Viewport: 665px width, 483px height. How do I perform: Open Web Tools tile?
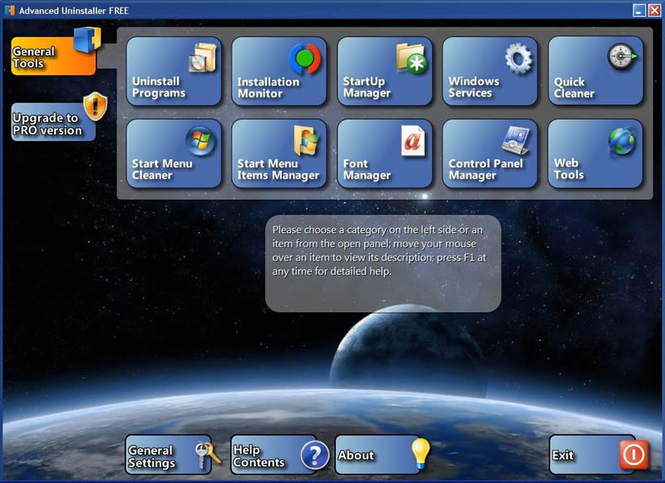(x=595, y=154)
